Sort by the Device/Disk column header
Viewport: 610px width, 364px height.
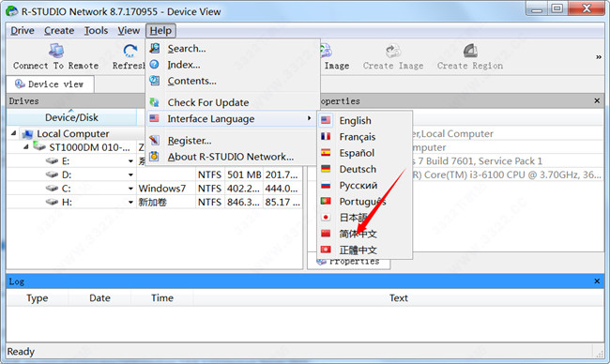(71, 117)
